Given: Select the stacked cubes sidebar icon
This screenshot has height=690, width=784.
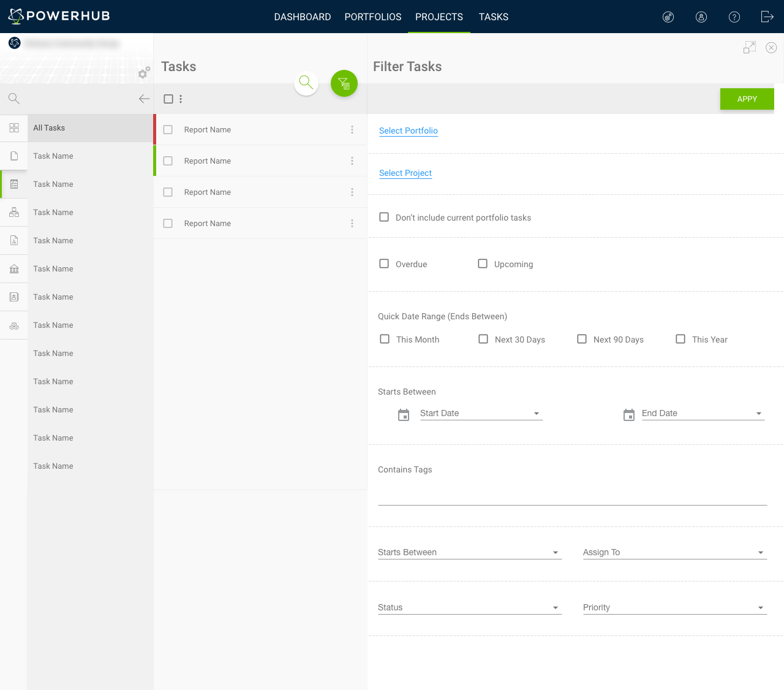Looking at the screenshot, I should [x=14, y=325].
